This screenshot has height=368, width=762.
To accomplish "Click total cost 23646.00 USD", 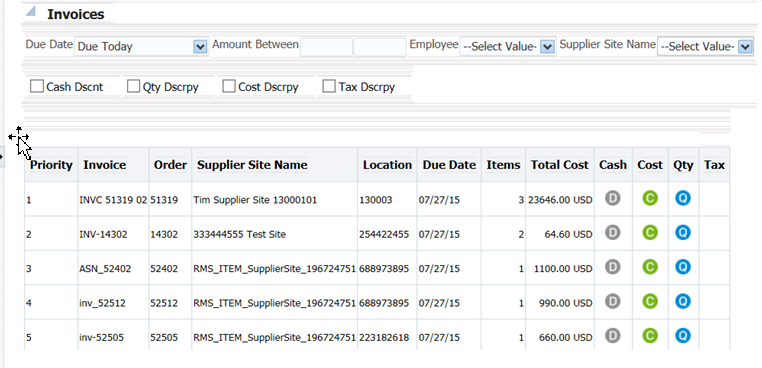I will point(560,199).
